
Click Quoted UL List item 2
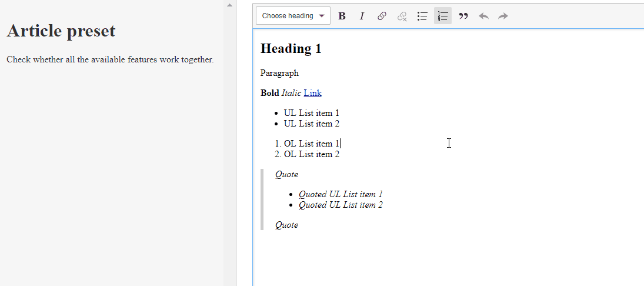pyautogui.click(x=341, y=205)
